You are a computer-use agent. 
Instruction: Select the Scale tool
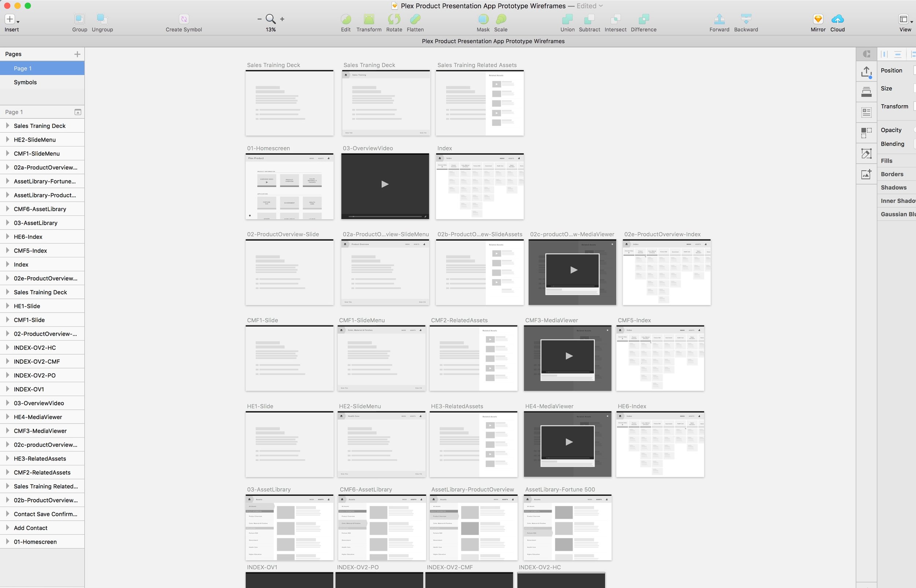pyautogui.click(x=501, y=19)
